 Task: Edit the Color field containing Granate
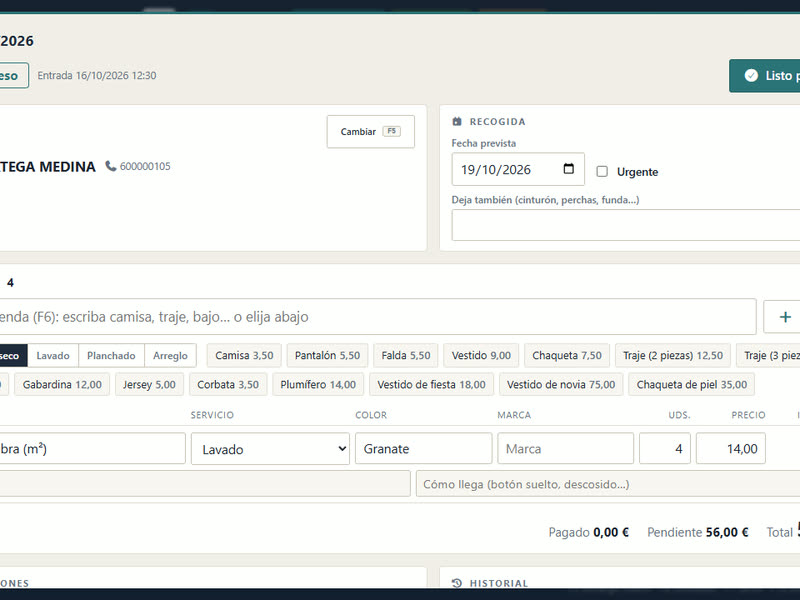(423, 449)
